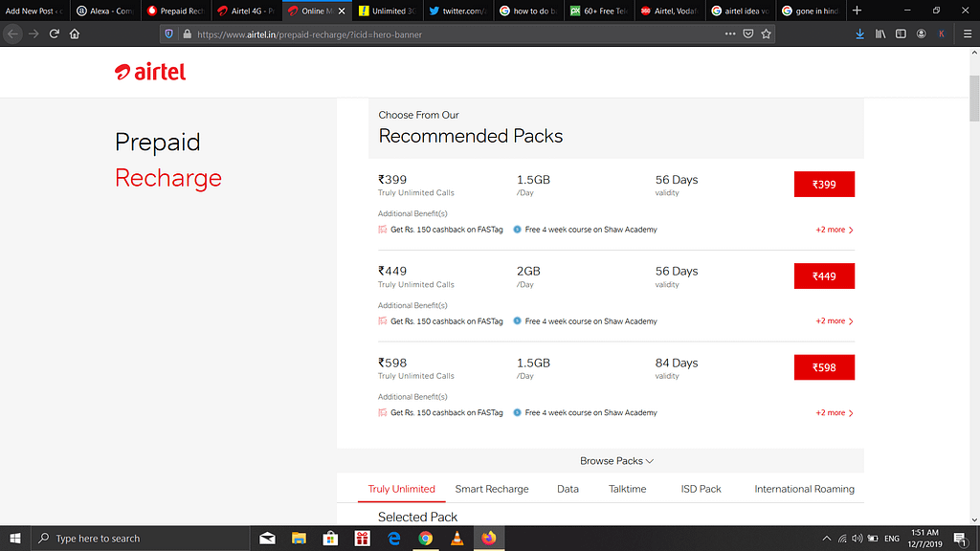Open the Firefox hamburger menu
The height and width of the screenshot is (551, 980).
pos(968,33)
